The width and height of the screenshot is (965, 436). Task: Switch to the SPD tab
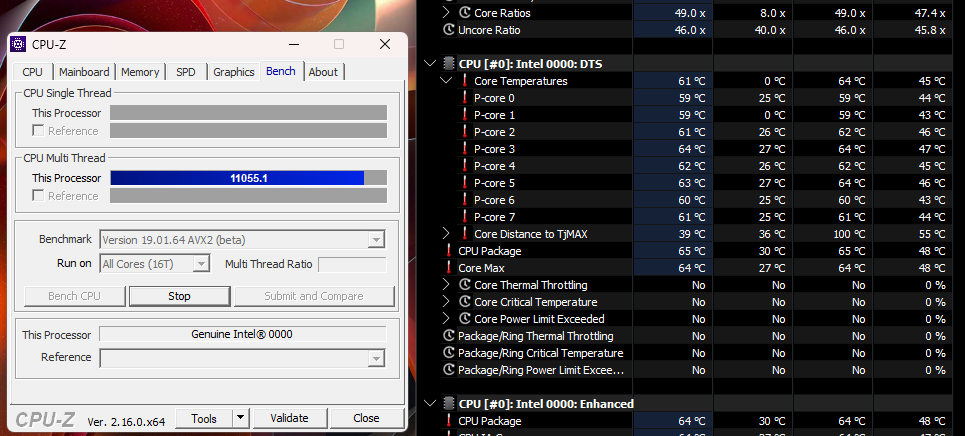[186, 72]
